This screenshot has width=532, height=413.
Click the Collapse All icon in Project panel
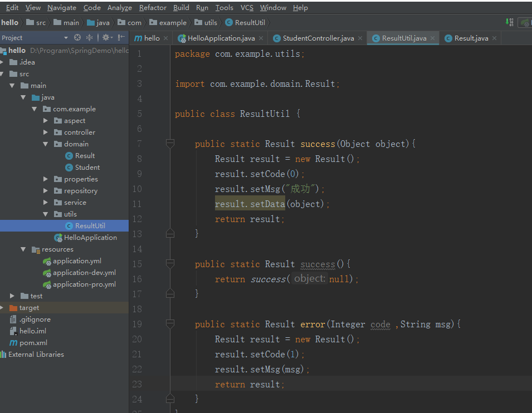click(89, 38)
